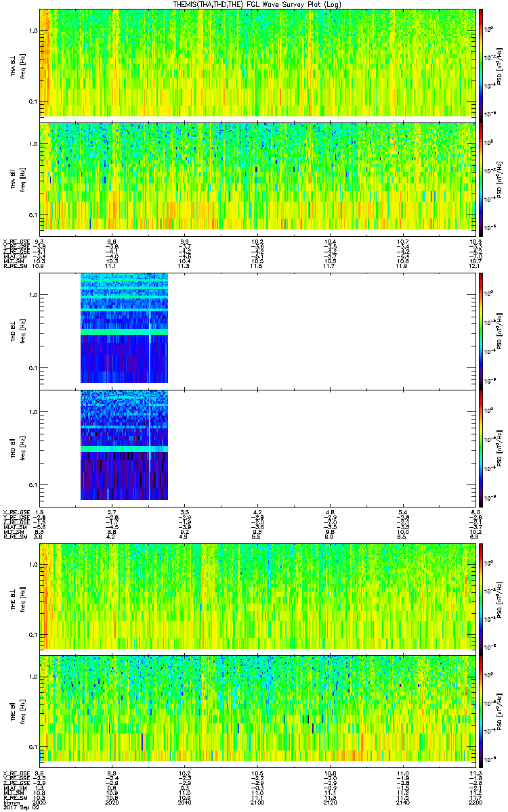
Task: Click the color bar beside the lower THD panel
Action: (x=481, y=448)
